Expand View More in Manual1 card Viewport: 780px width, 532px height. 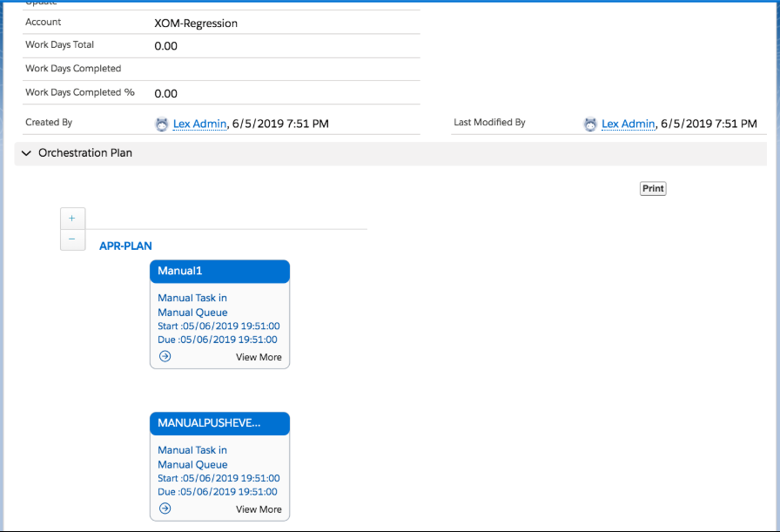click(x=259, y=357)
